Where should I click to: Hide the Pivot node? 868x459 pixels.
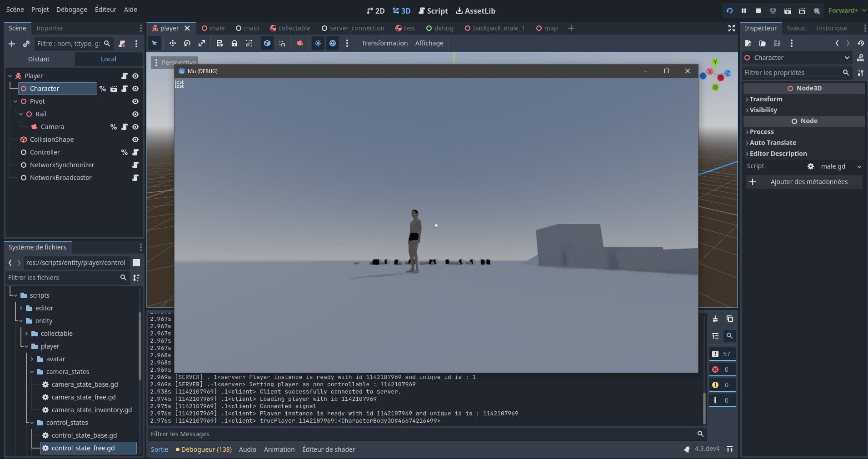click(x=135, y=101)
